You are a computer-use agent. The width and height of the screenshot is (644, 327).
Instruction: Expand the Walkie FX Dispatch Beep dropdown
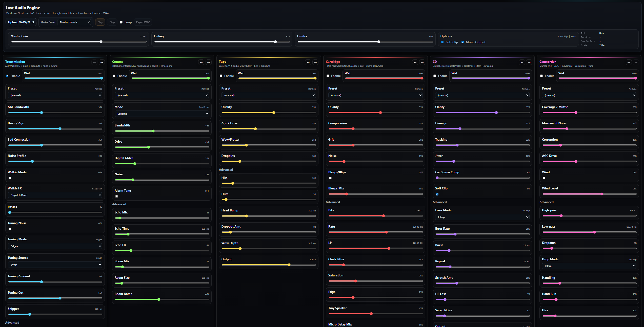pyautogui.click(x=55, y=195)
